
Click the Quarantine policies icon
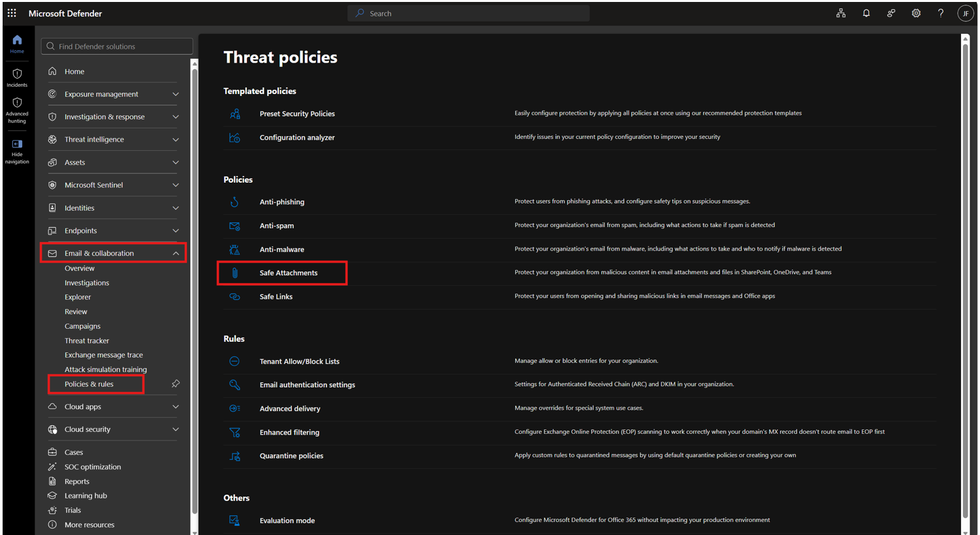(235, 456)
